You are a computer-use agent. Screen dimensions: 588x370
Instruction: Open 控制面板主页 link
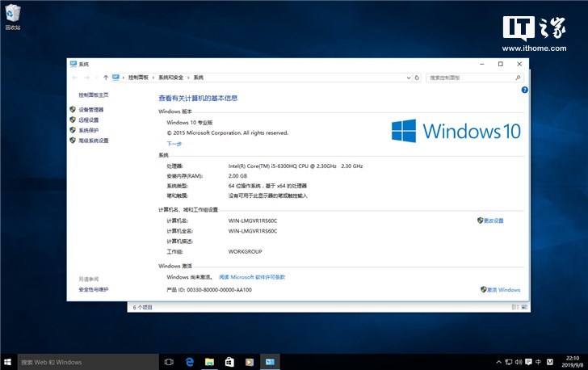click(94, 95)
